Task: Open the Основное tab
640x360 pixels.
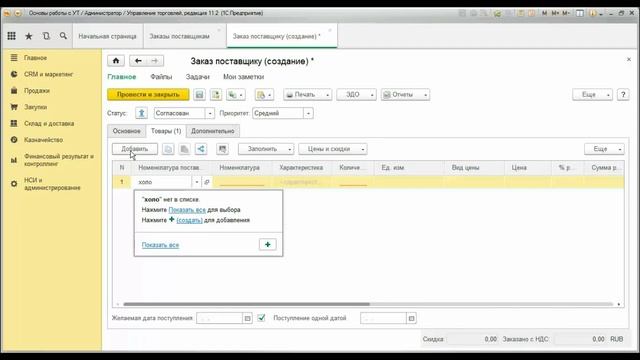Action: click(x=127, y=131)
